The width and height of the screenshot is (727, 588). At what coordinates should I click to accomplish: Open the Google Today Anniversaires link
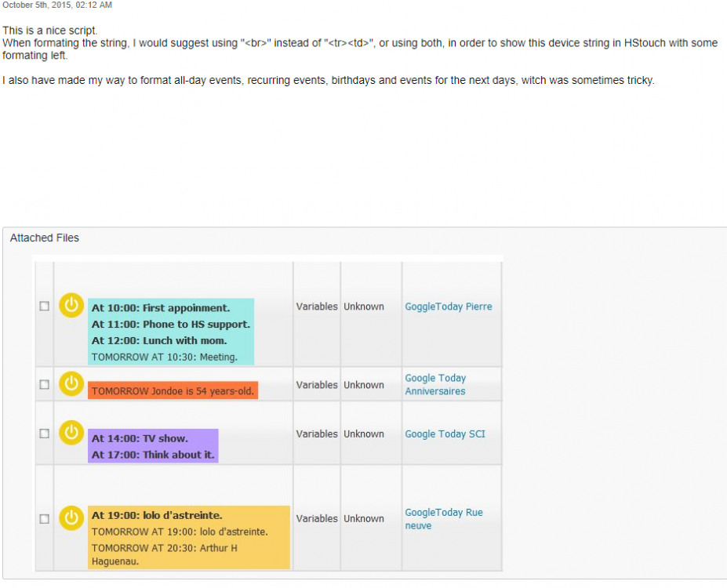[x=435, y=384]
